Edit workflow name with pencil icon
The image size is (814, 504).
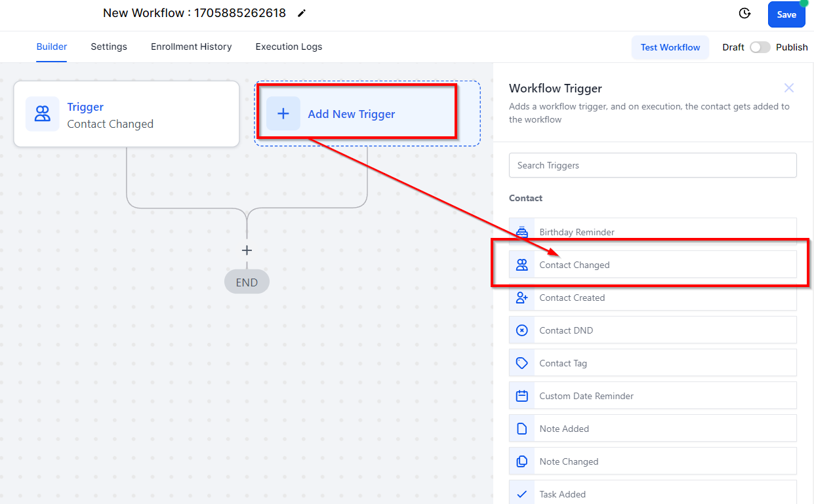coord(302,13)
